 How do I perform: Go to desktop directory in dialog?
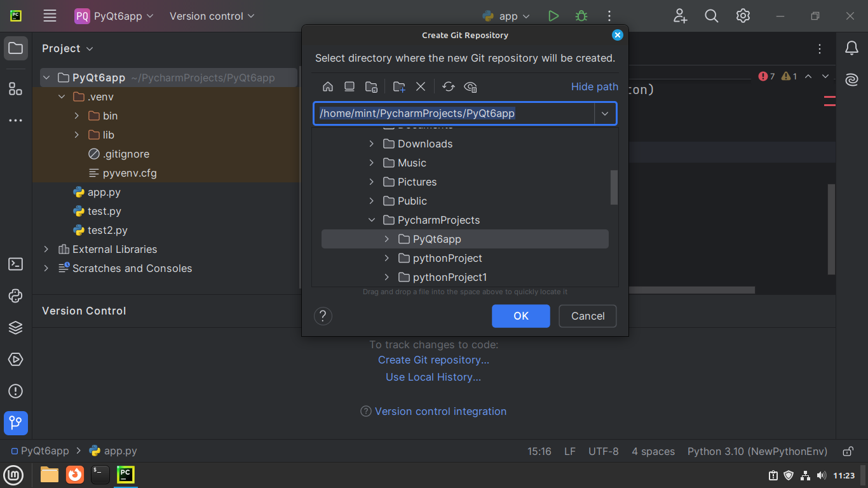click(349, 86)
